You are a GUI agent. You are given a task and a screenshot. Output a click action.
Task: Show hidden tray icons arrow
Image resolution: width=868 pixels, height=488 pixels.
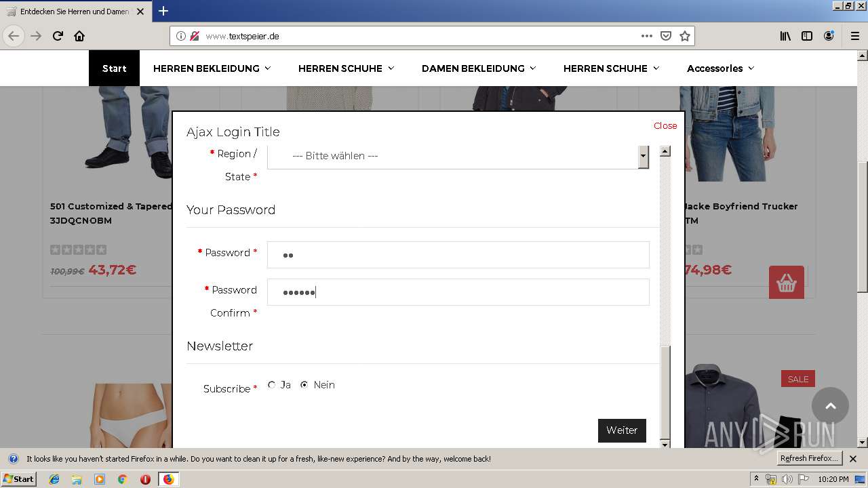click(757, 479)
